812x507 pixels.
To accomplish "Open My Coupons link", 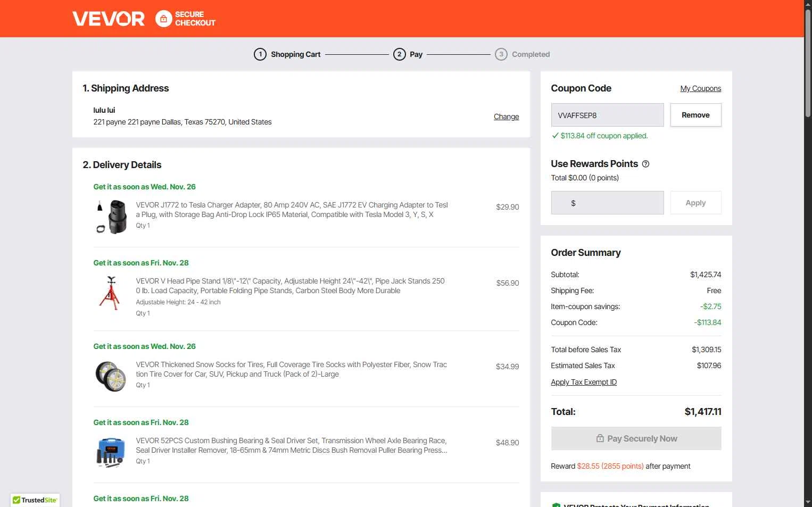I will (x=700, y=88).
